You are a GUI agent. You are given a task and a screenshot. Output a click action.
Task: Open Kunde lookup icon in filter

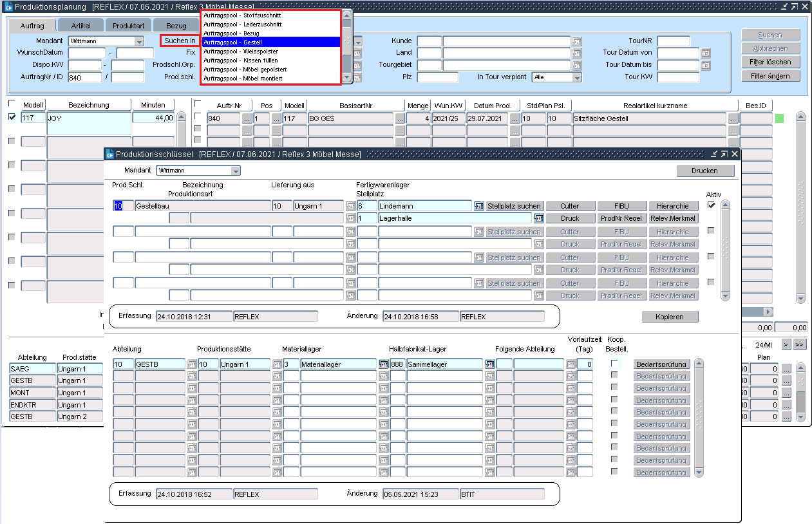click(577, 41)
